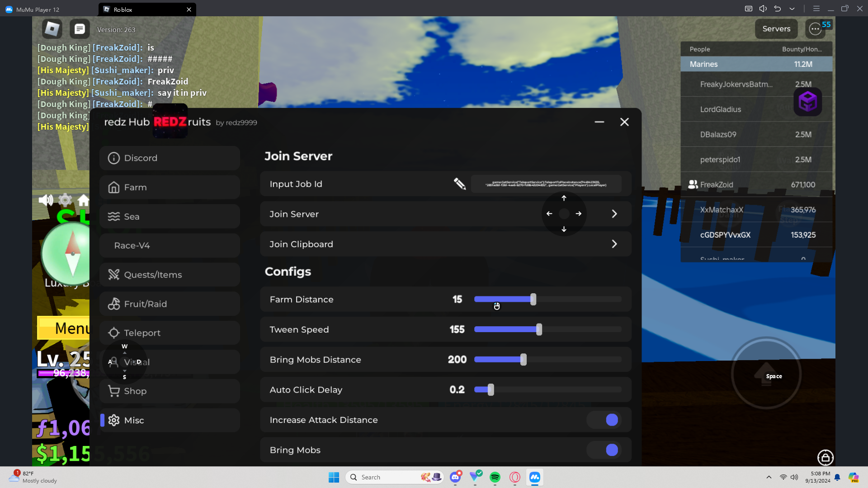The width and height of the screenshot is (868, 488).
Task: Toggle the Bring Mobs switch
Action: point(604,450)
